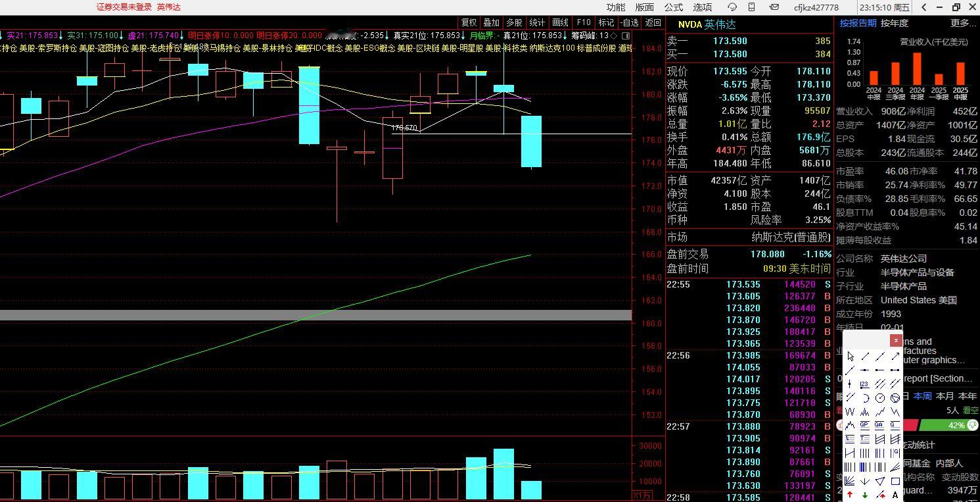The height and width of the screenshot is (502, 980).
Task: Click the 多股 multi-stock button
Action: click(515, 22)
